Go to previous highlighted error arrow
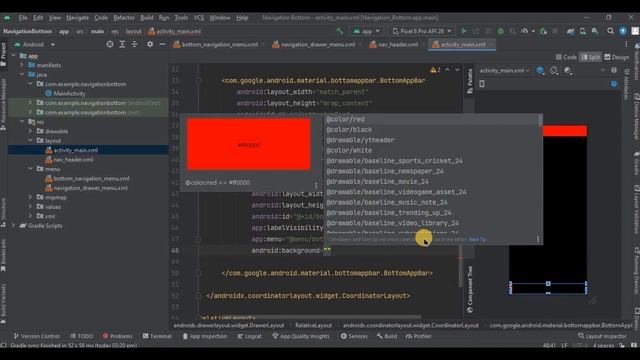Viewport: 640px width, 360px height. pyautogui.click(x=447, y=70)
